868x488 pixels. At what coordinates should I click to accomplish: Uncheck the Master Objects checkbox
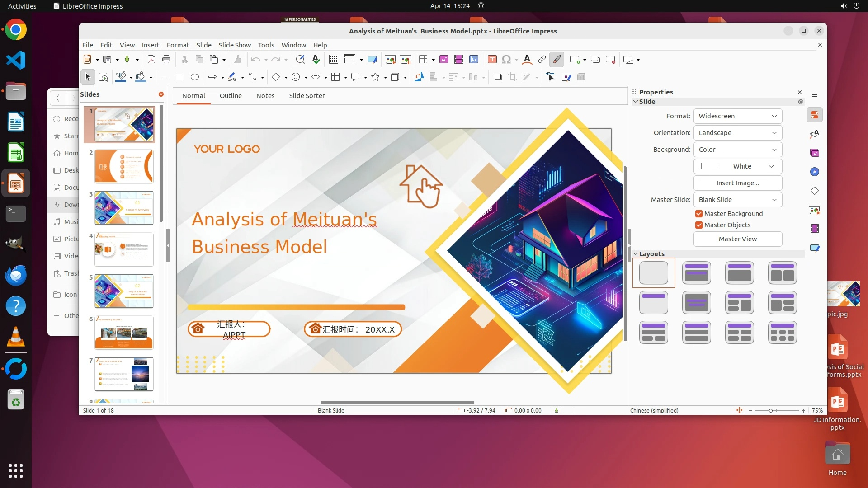[x=699, y=225]
